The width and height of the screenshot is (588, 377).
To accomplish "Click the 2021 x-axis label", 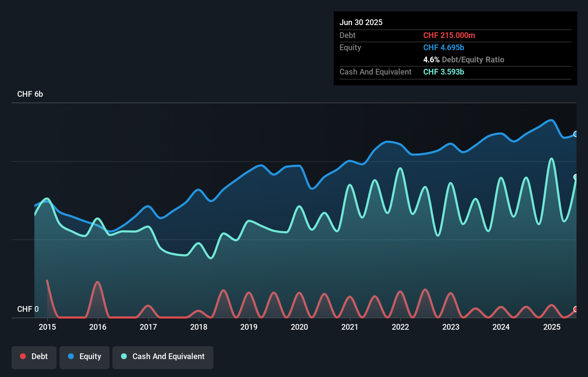I will [350, 327].
